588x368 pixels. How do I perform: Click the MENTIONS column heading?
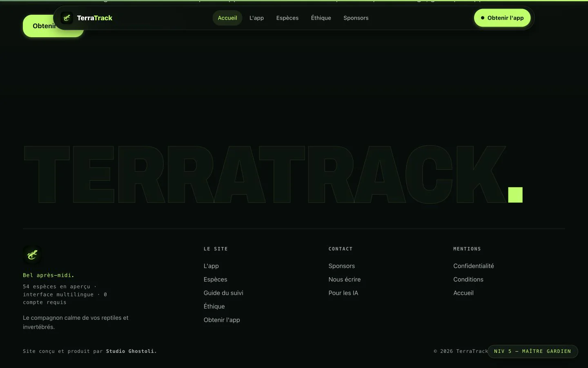pyautogui.click(x=467, y=249)
